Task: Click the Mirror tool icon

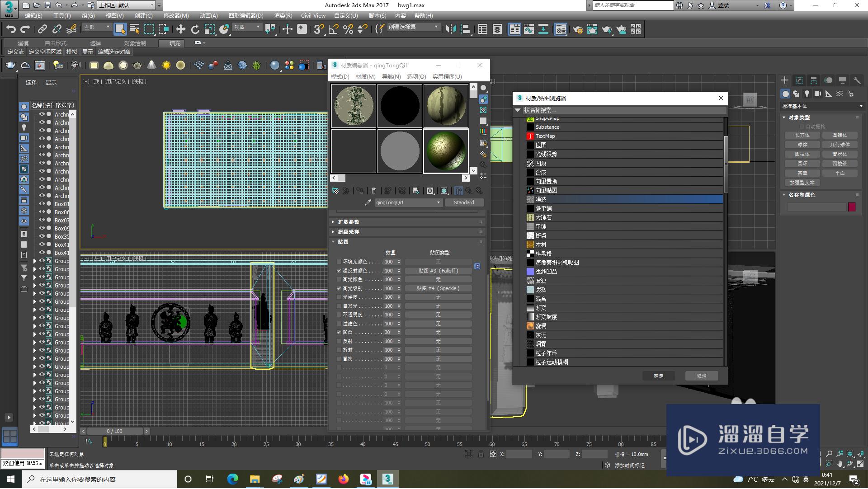Action: coord(451,29)
